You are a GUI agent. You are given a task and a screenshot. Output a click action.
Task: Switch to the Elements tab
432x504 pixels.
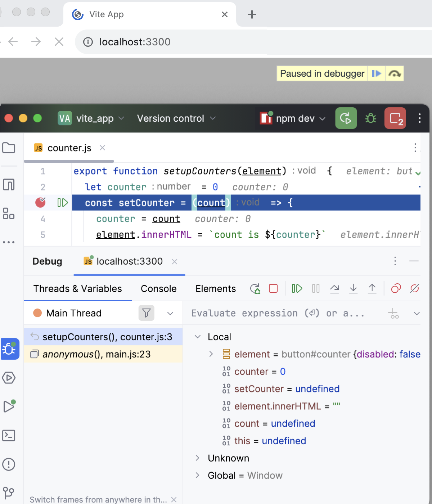215,288
